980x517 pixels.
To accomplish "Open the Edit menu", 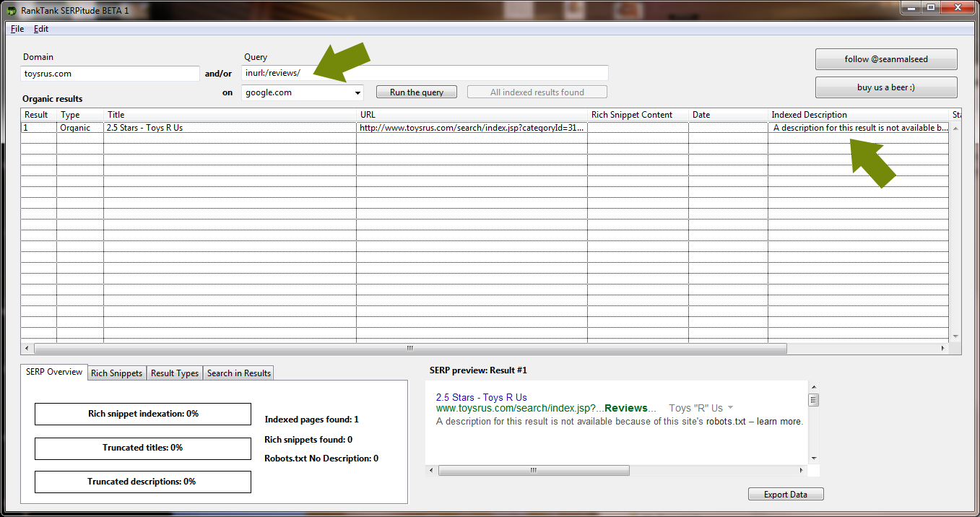I will pyautogui.click(x=41, y=29).
